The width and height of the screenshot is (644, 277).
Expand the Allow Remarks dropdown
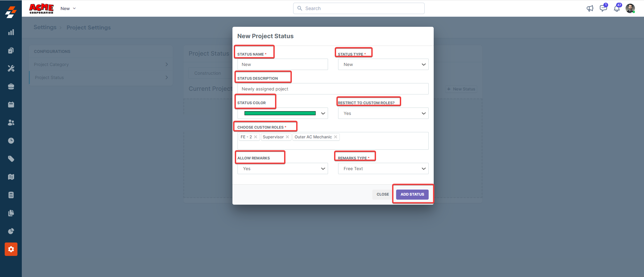point(282,168)
